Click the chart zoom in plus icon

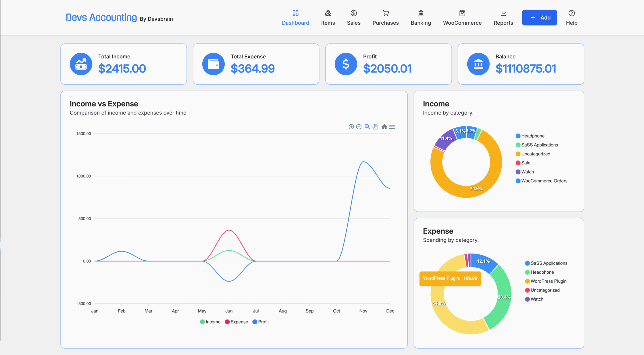click(351, 127)
